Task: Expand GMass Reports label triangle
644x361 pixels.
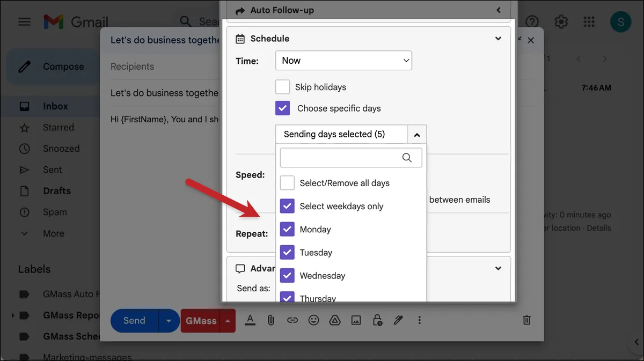Action: (12, 315)
